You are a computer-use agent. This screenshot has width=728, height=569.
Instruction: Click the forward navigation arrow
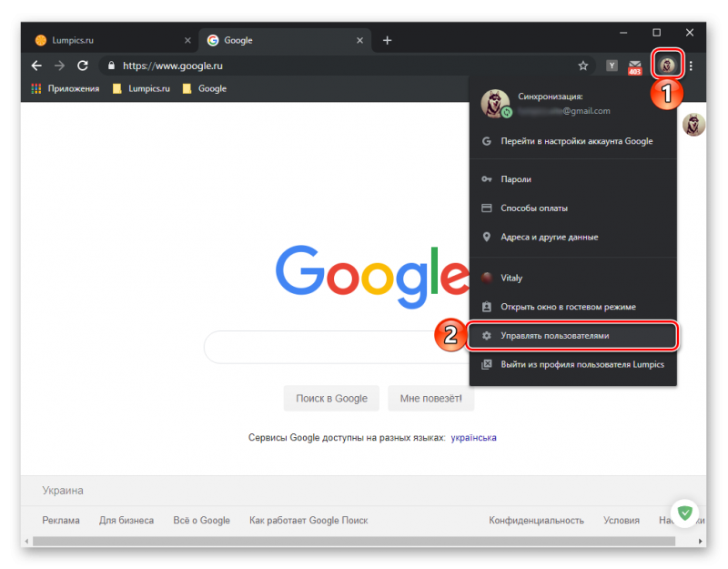pyautogui.click(x=59, y=66)
